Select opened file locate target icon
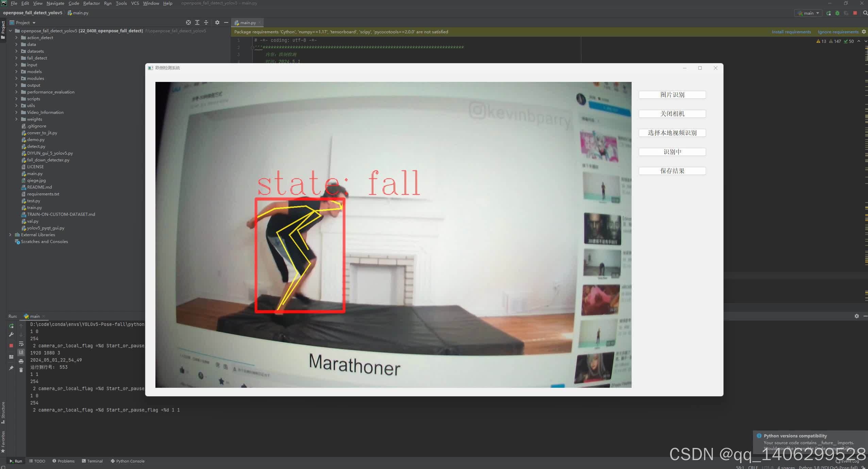The width and height of the screenshot is (868, 469). coord(188,22)
